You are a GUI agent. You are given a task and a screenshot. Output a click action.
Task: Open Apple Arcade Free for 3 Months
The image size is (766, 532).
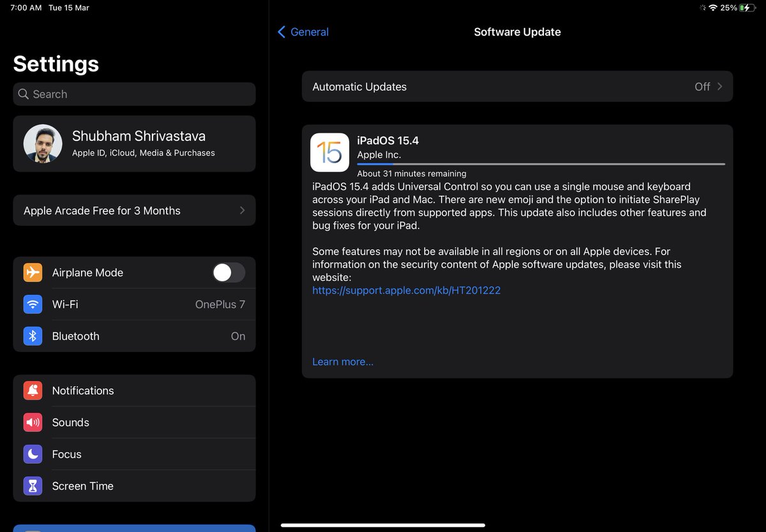coord(134,211)
